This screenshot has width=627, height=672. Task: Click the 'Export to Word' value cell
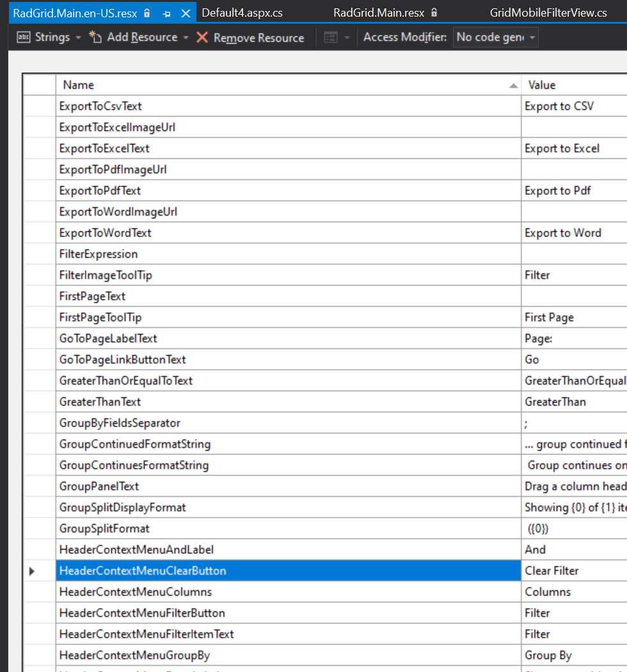point(575,232)
